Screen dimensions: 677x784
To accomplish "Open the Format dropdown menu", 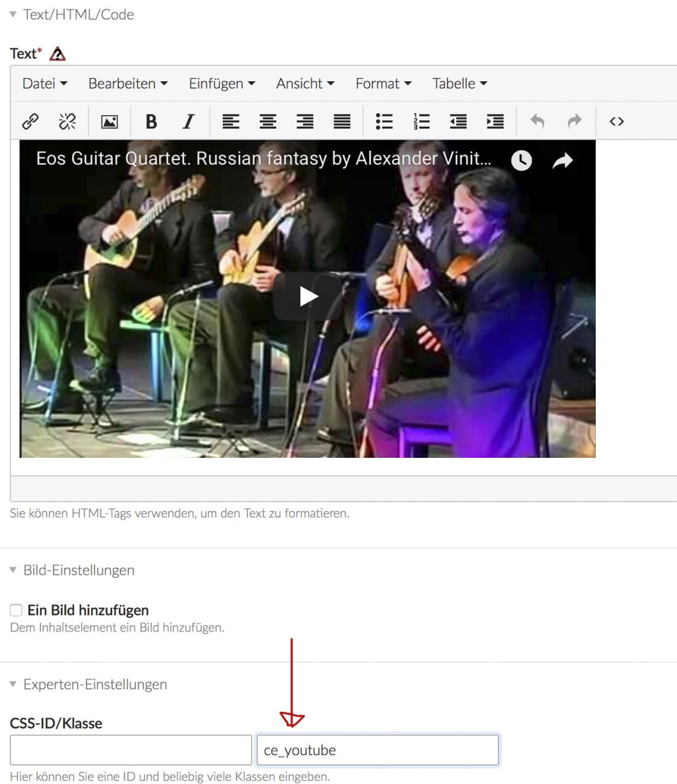I will click(383, 84).
